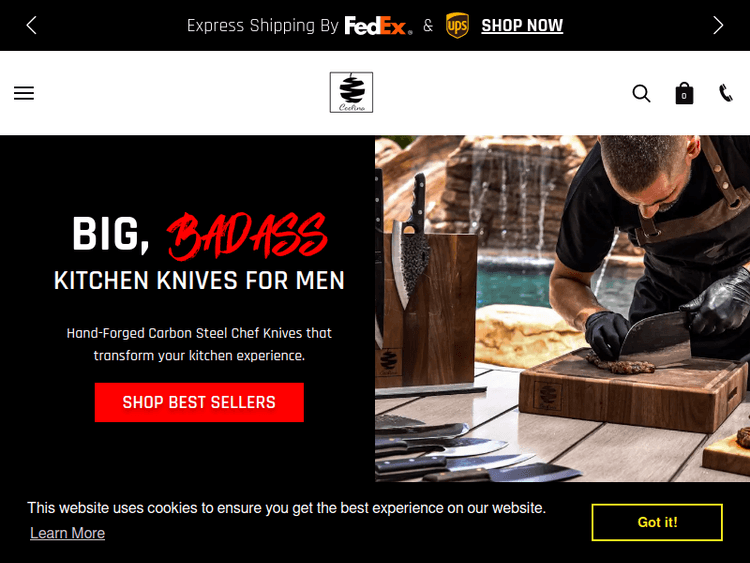Click the SHOP BEST SELLERS button
The width and height of the screenshot is (750, 563).
(x=199, y=402)
